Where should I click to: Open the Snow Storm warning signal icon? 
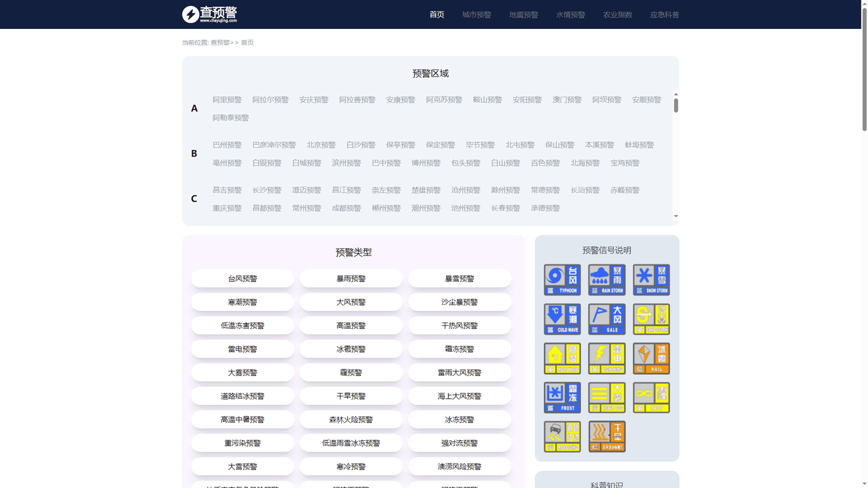pos(652,280)
